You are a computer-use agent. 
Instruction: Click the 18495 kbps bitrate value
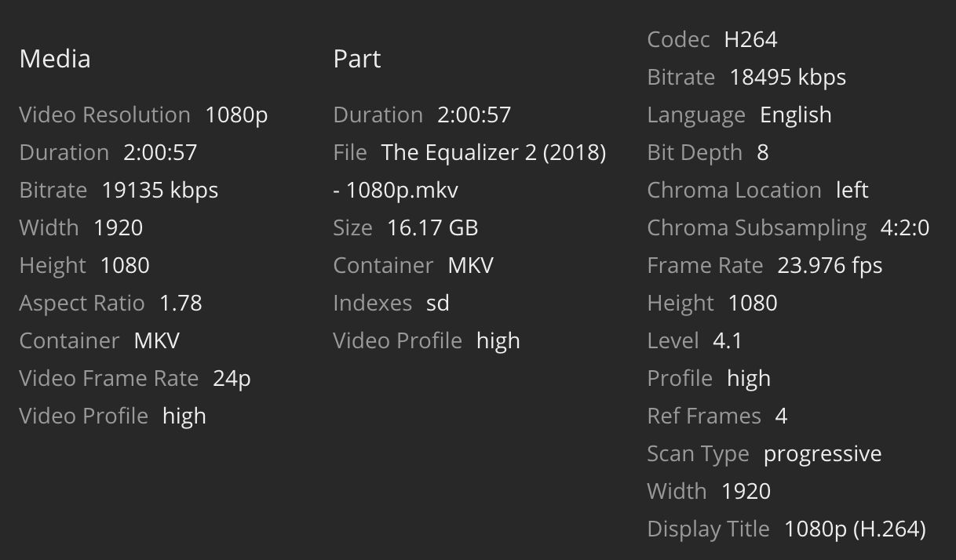[788, 77]
